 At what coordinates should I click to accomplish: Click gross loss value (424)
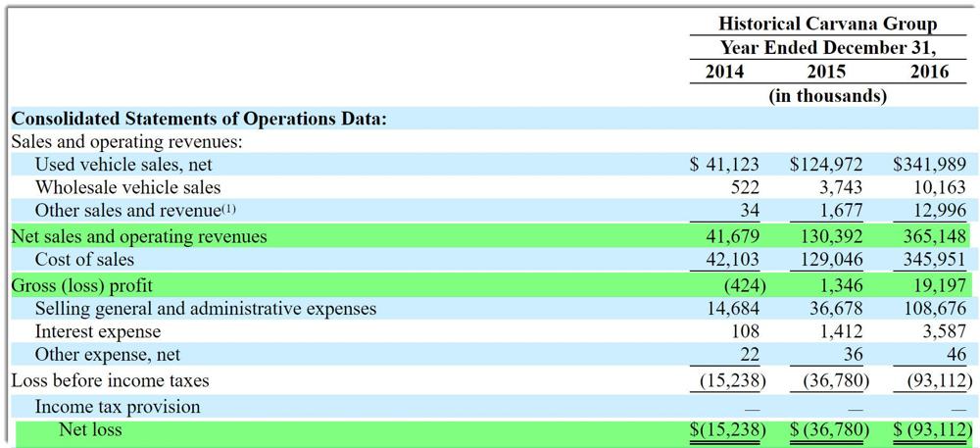pos(745,285)
